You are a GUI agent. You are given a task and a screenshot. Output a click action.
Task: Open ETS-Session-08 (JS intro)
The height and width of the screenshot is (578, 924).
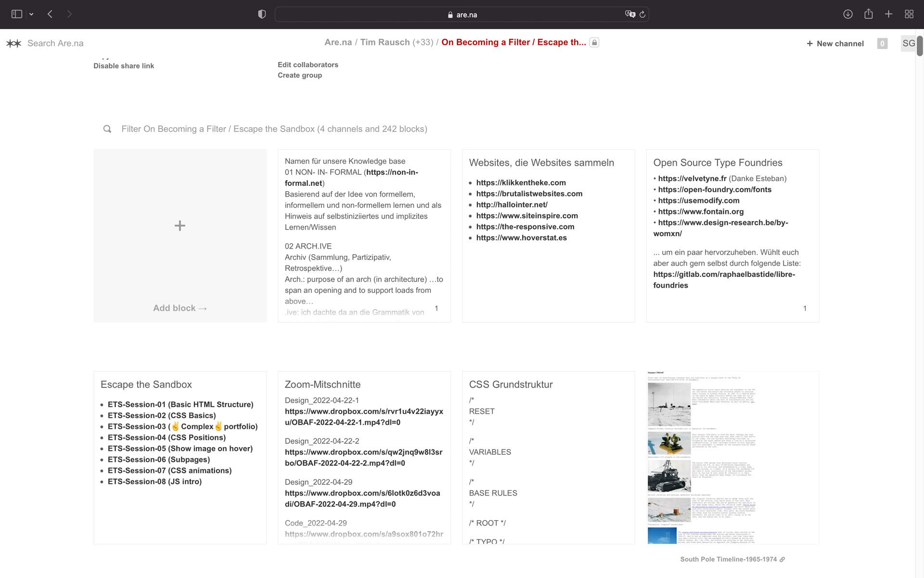point(154,482)
